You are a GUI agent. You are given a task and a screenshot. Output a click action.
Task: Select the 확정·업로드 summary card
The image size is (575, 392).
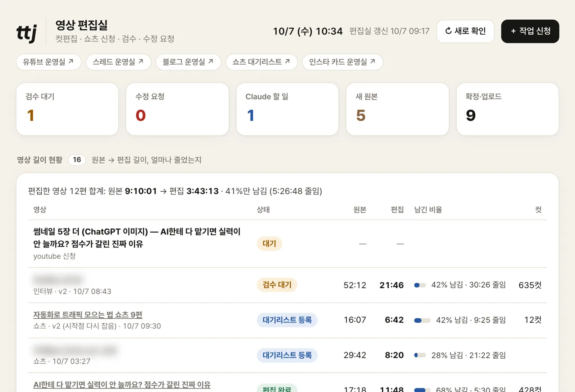(x=508, y=109)
